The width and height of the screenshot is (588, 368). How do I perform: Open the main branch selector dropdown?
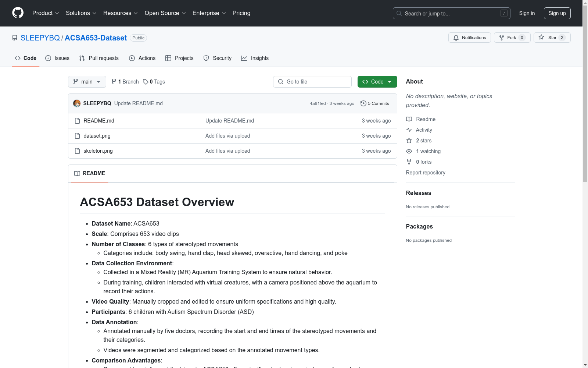(x=87, y=82)
